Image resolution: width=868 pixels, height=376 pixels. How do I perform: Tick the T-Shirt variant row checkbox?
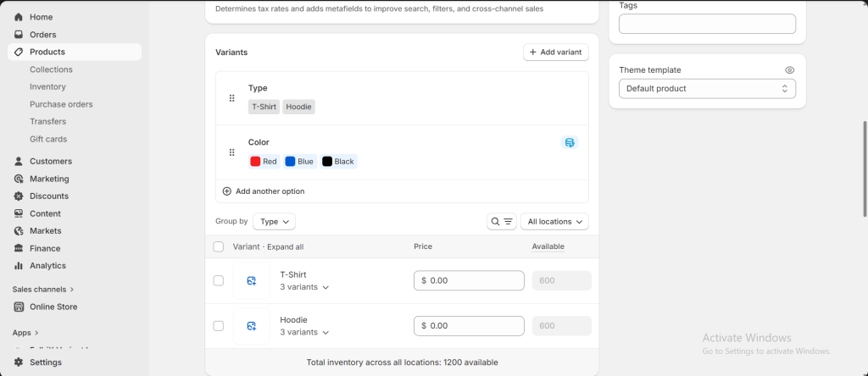point(219,280)
